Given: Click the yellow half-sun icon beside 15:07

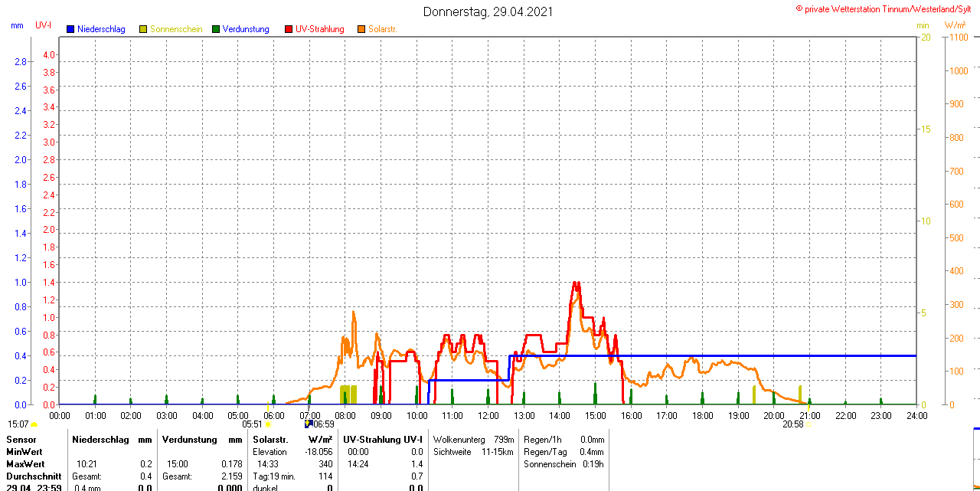Looking at the screenshot, I should point(34,424).
